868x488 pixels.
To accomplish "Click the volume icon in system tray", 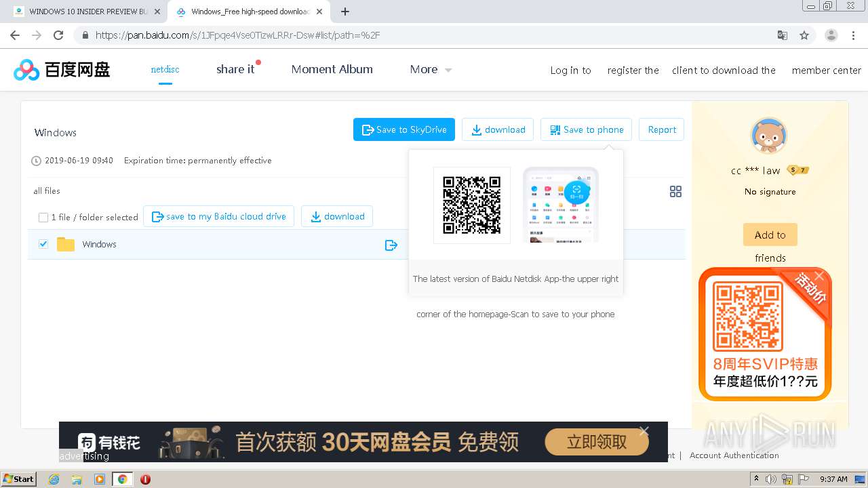I will pos(771,479).
